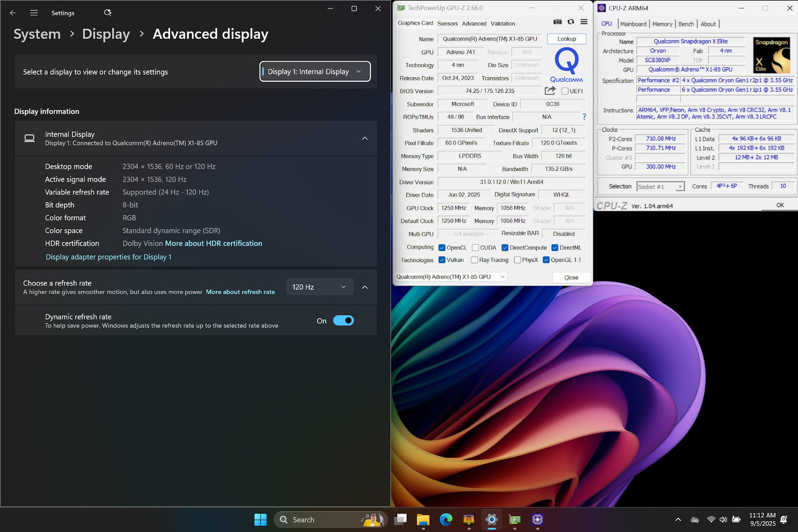Check the UEFI checkbox
Image resolution: width=798 pixels, height=532 pixels.
(x=565, y=91)
